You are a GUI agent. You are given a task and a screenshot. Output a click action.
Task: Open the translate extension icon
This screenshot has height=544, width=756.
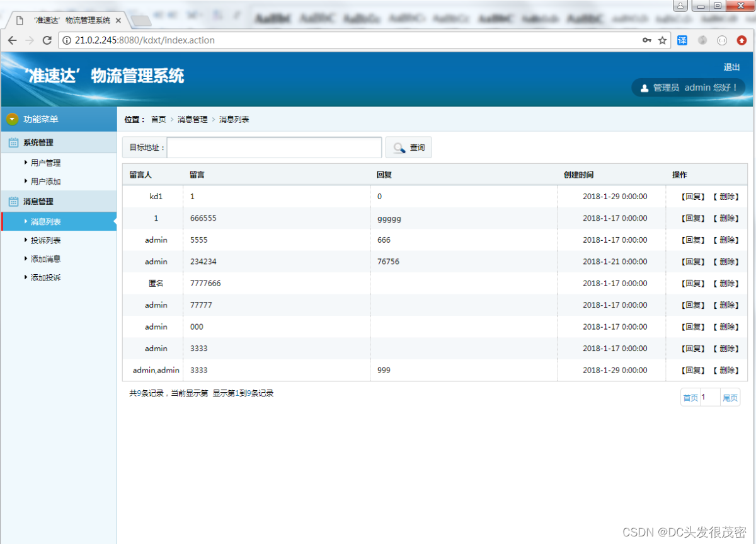click(x=682, y=40)
